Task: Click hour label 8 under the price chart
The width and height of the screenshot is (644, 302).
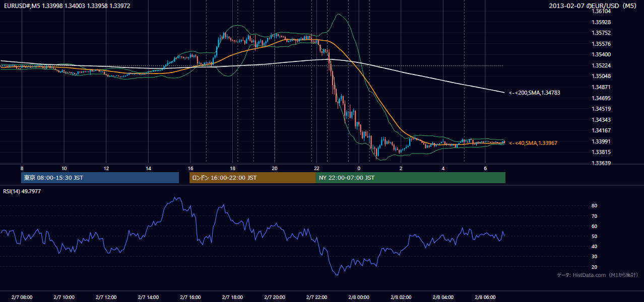Action: coord(22,168)
